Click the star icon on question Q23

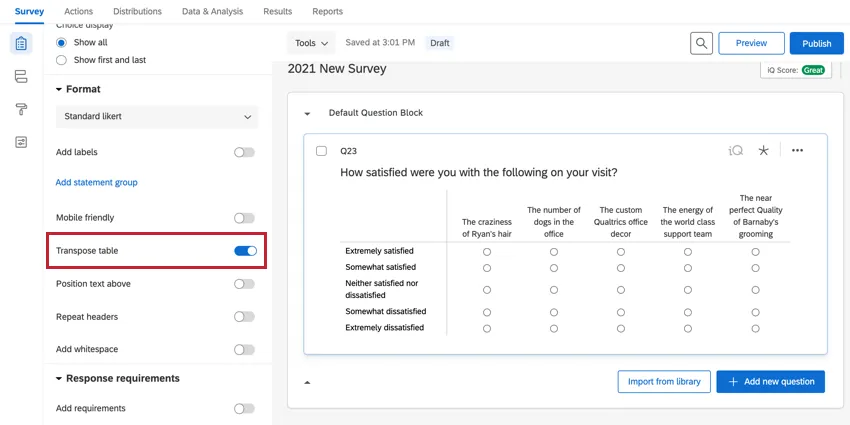pyautogui.click(x=764, y=151)
